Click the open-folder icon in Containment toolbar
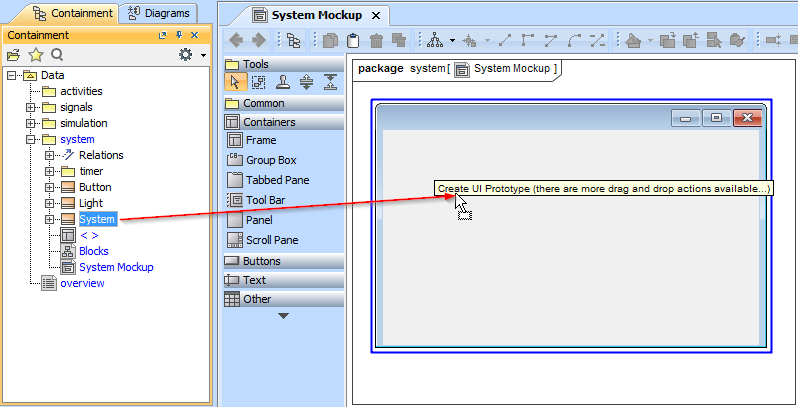798x407 pixels. 13,54
